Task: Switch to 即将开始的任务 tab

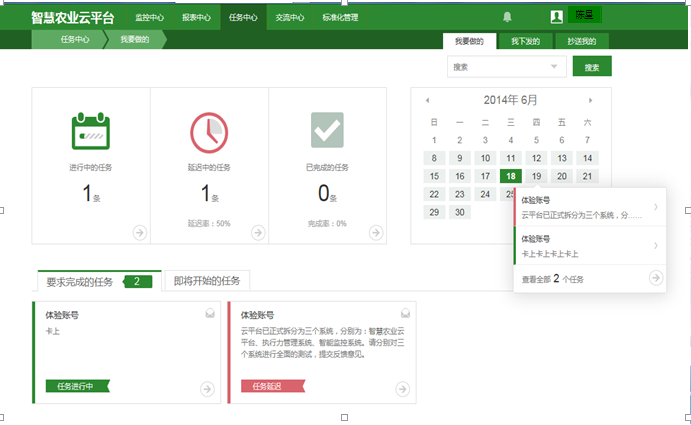Action: [207, 281]
